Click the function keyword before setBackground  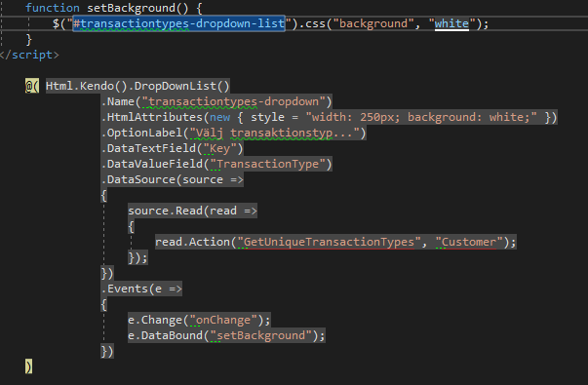pyautogui.click(x=52, y=8)
